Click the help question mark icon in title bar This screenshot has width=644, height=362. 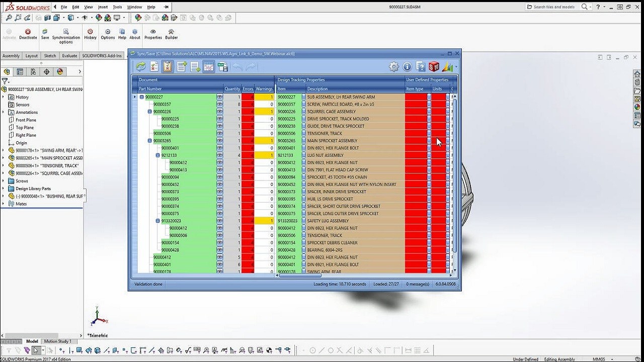coord(598,7)
